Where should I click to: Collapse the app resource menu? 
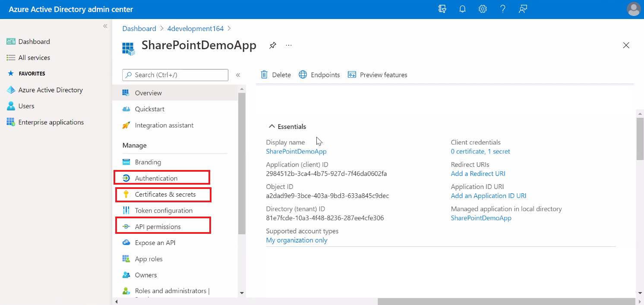pos(238,75)
